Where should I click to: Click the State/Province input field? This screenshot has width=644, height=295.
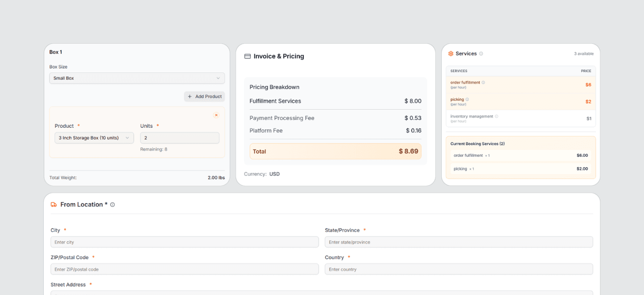458,242
